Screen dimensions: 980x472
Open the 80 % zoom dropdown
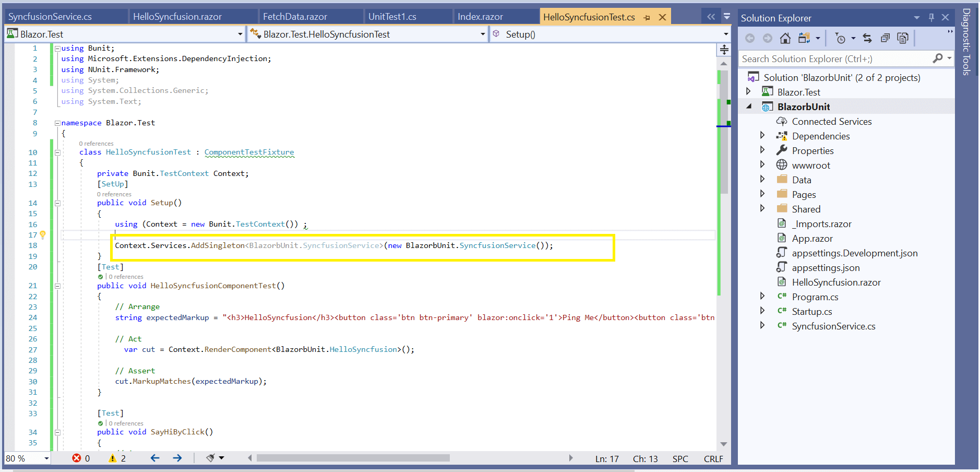pos(46,458)
